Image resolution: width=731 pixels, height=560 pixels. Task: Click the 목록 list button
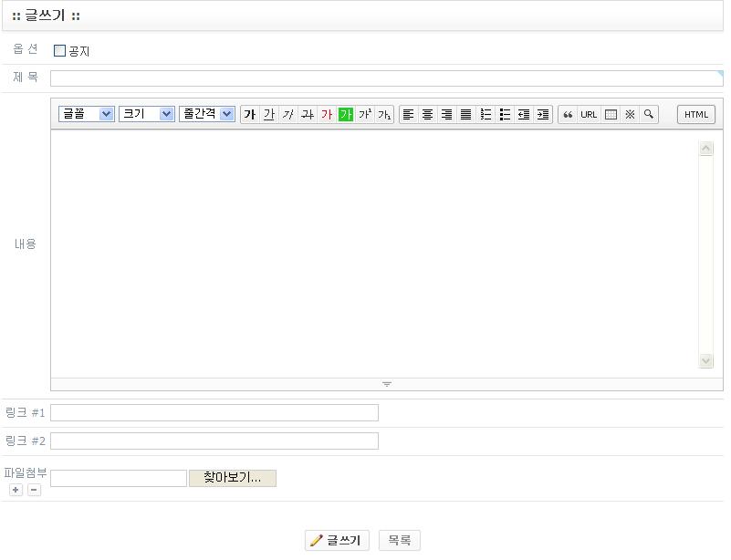point(399,541)
